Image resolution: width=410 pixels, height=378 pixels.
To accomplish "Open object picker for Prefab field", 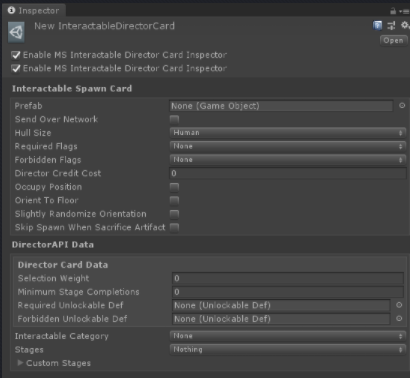I will click(402, 106).
